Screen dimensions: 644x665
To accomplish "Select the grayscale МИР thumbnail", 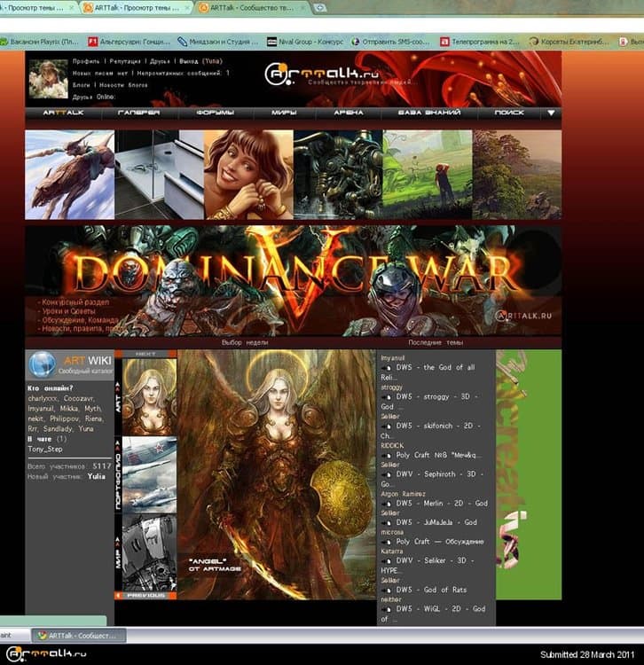I will [149, 553].
